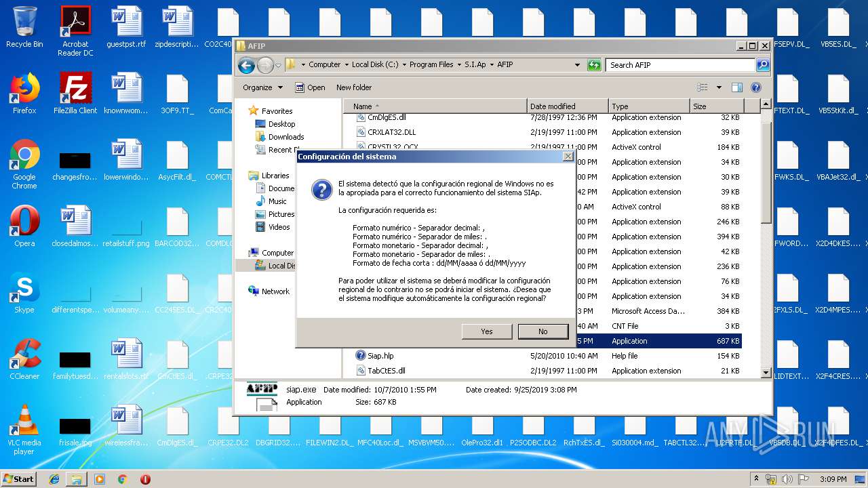Screen dimensions: 868x488
Task: Click New folder in the toolbar
Action: (x=354, y=87)
